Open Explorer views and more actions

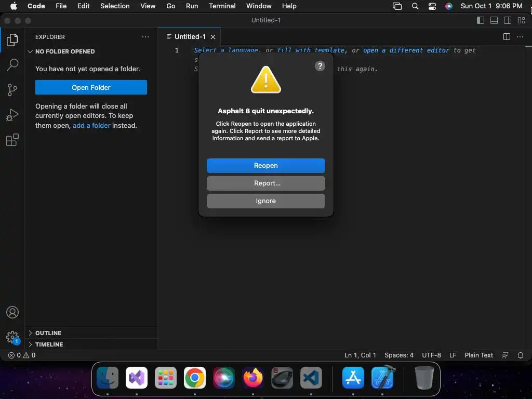145,37
